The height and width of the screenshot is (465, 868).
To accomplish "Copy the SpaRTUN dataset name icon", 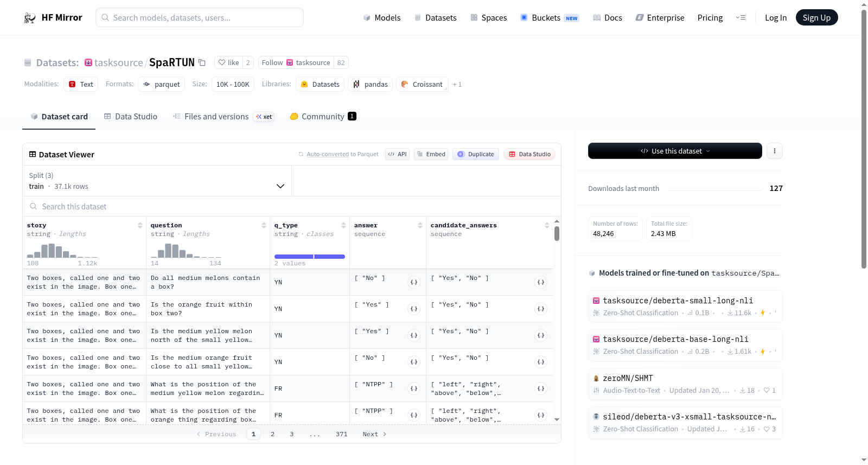I will [202, 62].
